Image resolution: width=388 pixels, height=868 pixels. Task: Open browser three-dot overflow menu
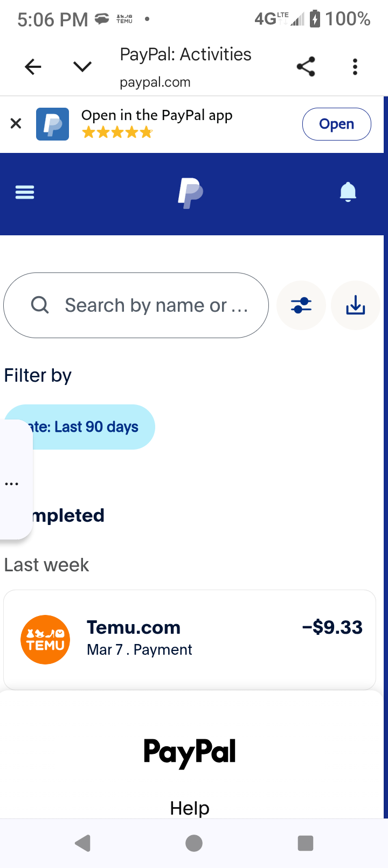pos(355,67)
